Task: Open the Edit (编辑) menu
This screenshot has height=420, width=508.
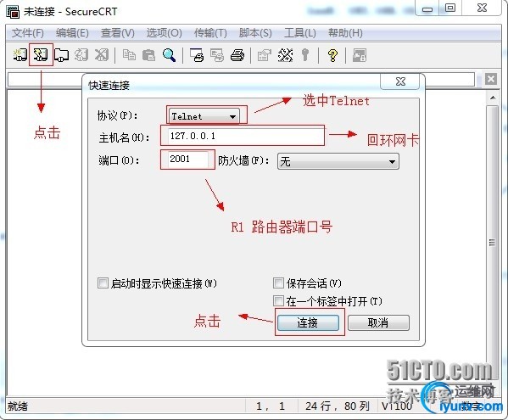Action: [72, 33]
